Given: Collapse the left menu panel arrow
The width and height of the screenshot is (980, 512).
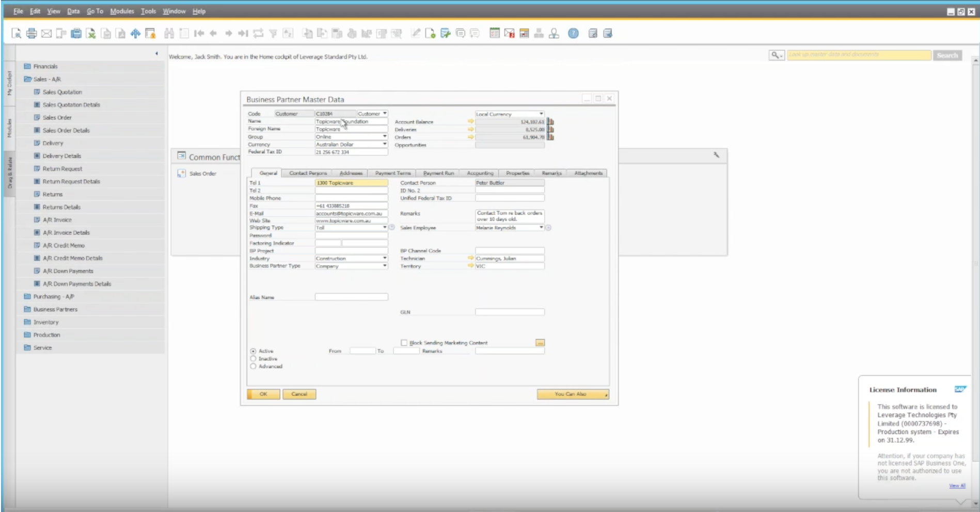Looking at the screenshot, I should [156, 53].
